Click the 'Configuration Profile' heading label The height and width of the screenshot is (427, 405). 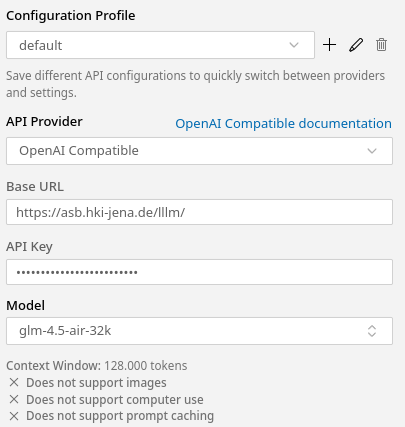pos(71,16)
